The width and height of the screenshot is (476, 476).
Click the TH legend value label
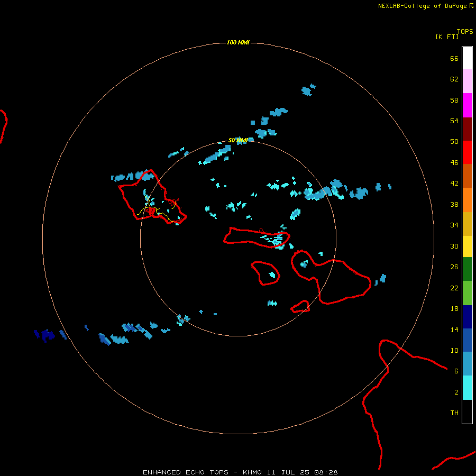[x=454, y=413]
